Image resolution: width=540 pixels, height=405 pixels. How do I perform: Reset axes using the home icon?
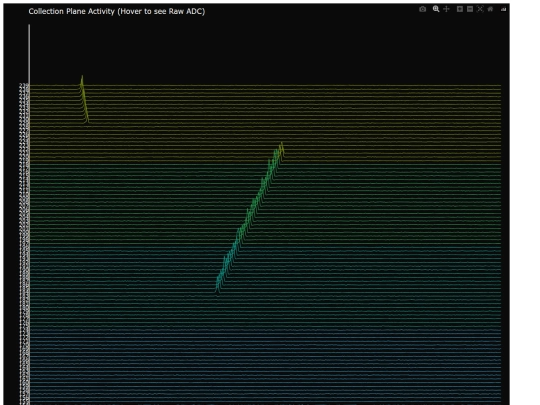pyautogui.click(x=490, y=9)
